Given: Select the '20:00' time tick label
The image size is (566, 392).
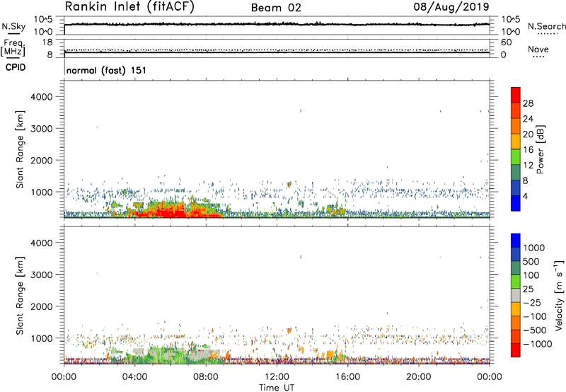Looking at the screenshot, I should 418,377.
